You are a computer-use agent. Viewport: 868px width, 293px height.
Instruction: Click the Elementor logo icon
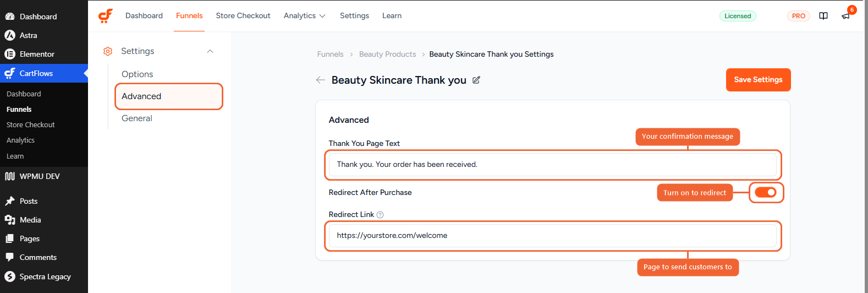click(x=10, y=54)
